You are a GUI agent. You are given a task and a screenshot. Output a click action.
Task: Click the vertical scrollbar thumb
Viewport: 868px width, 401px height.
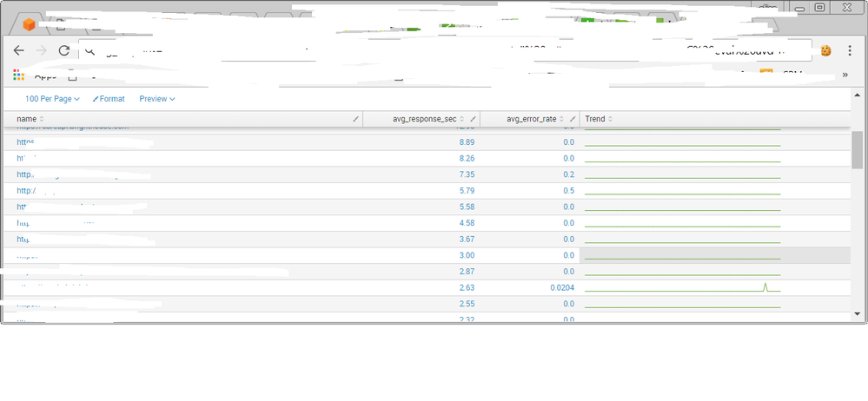tap(857, 149)
